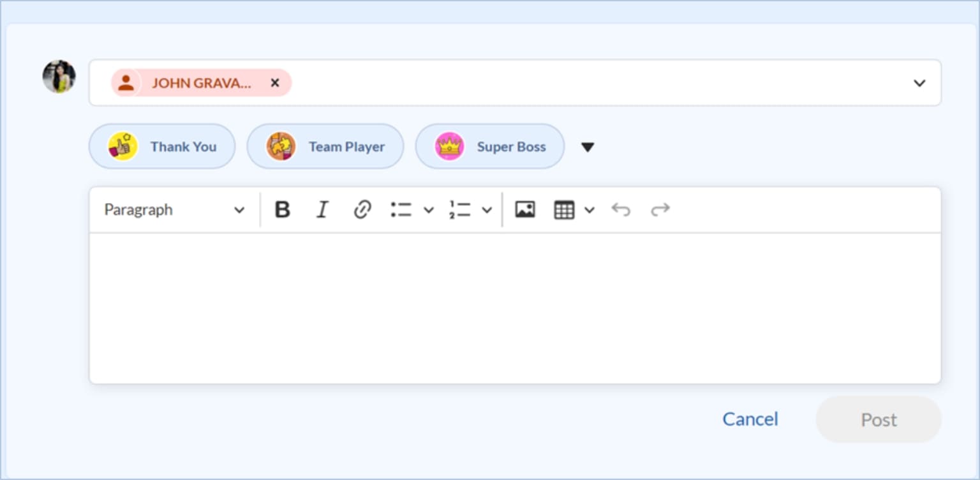Screen dimensions: 980x480
Task: Open table options dropdown arrow
Action: click(590, 210)
